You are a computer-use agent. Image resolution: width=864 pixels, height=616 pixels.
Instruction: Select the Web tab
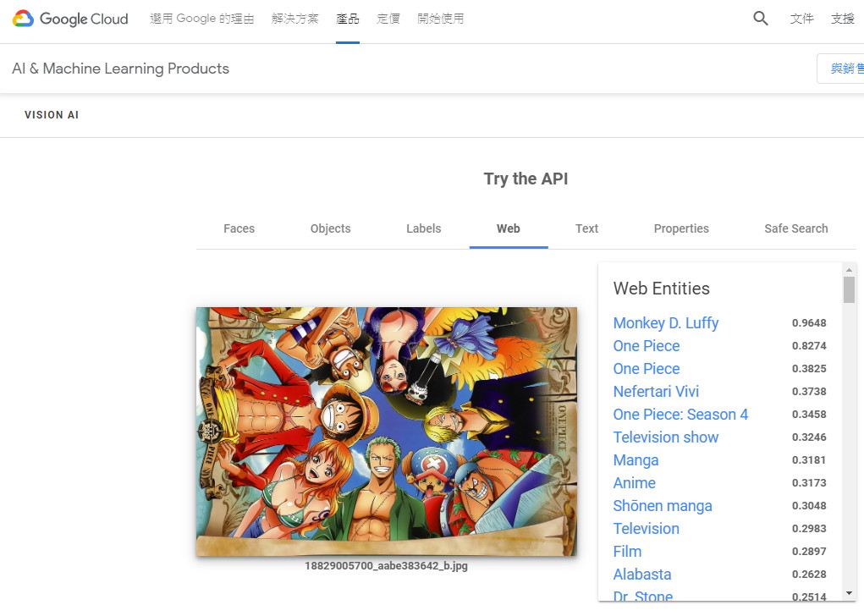[509, 228]
